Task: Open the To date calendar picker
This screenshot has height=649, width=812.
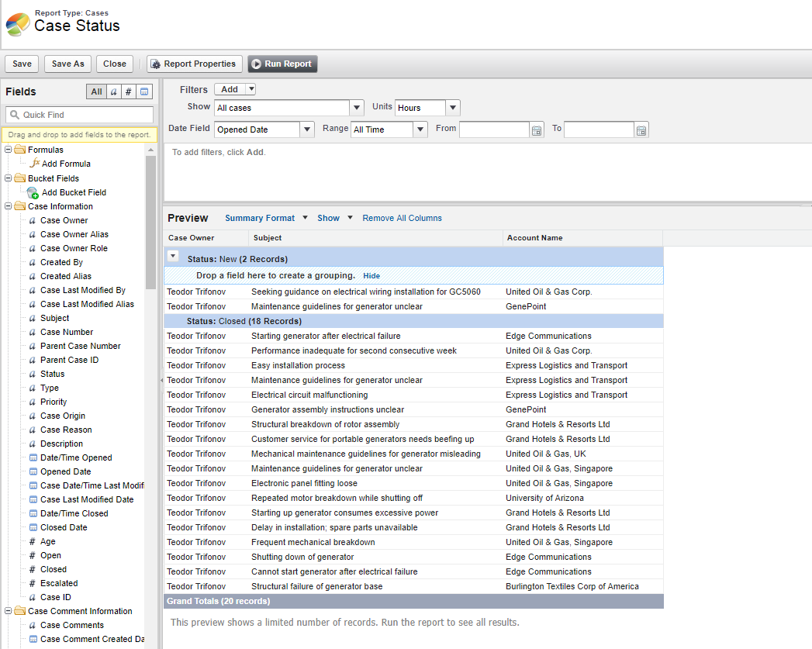Action: point(641,130)
